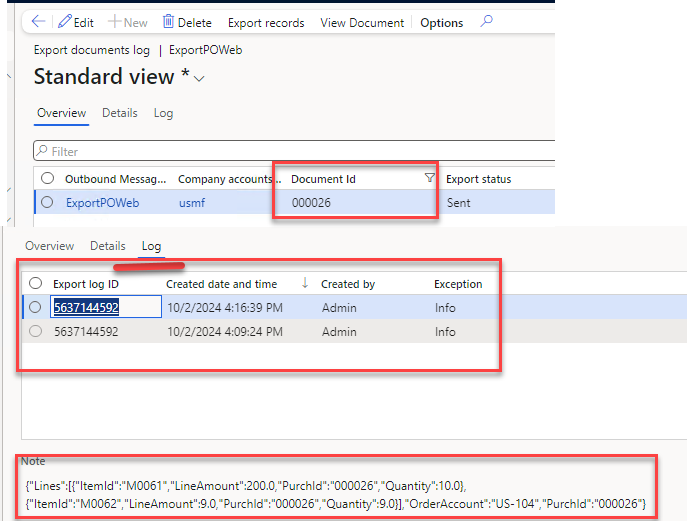
Task: Toggle select-all circle in Export log grid
Action: (35, 283)
